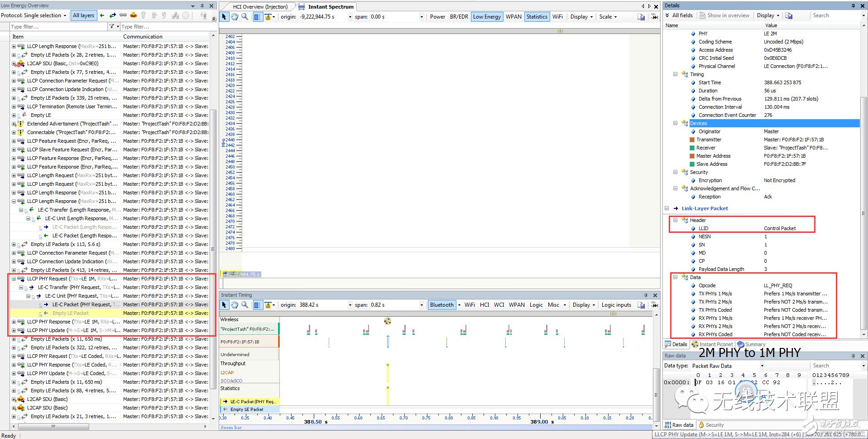Click the bidirectional arrows icon in Low Energy Overview
The width and height of the screenshot is (868, 439).
point(113,15)
